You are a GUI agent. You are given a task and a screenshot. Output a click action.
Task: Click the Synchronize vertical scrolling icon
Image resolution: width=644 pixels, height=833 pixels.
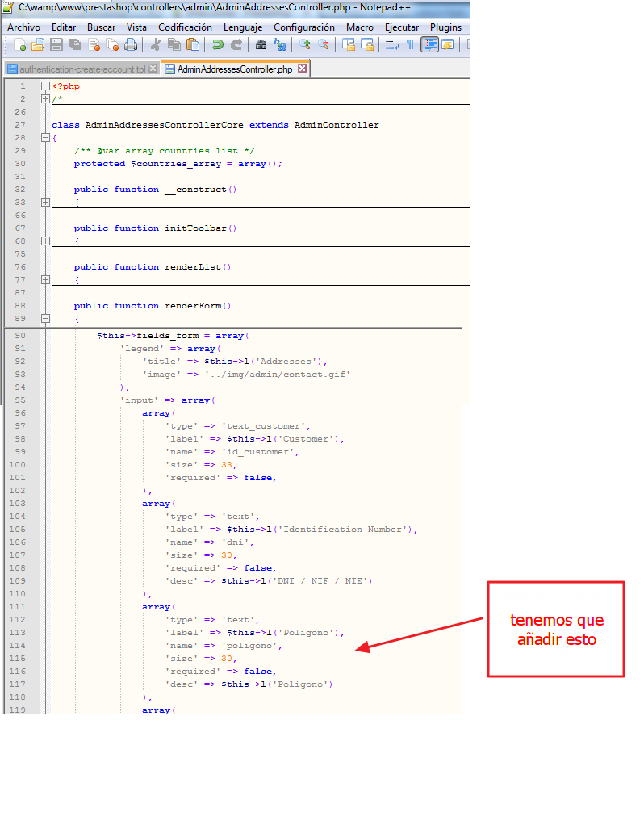(x=348, y=44)
